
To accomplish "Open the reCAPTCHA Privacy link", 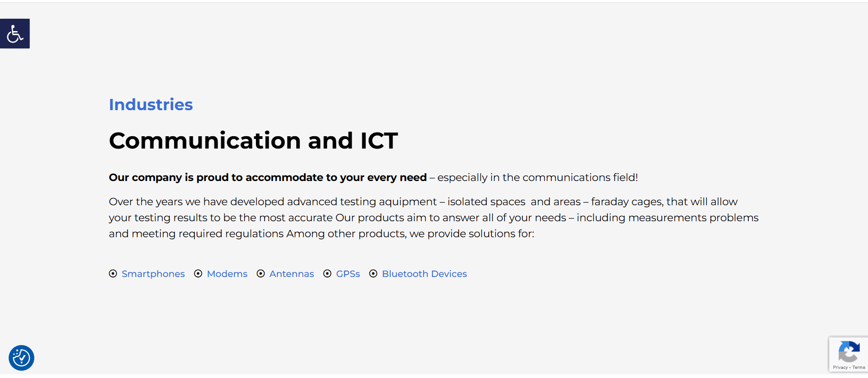I will coord(840,367).
